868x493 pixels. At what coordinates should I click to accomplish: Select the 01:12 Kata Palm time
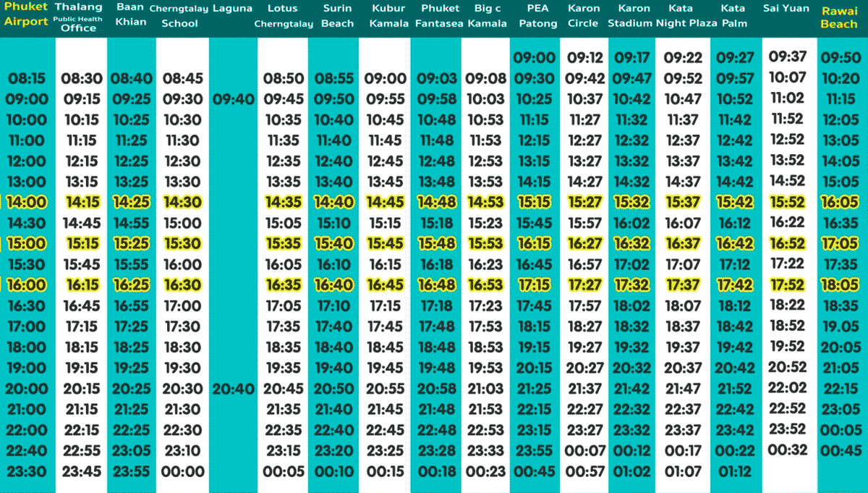(735, 472)
